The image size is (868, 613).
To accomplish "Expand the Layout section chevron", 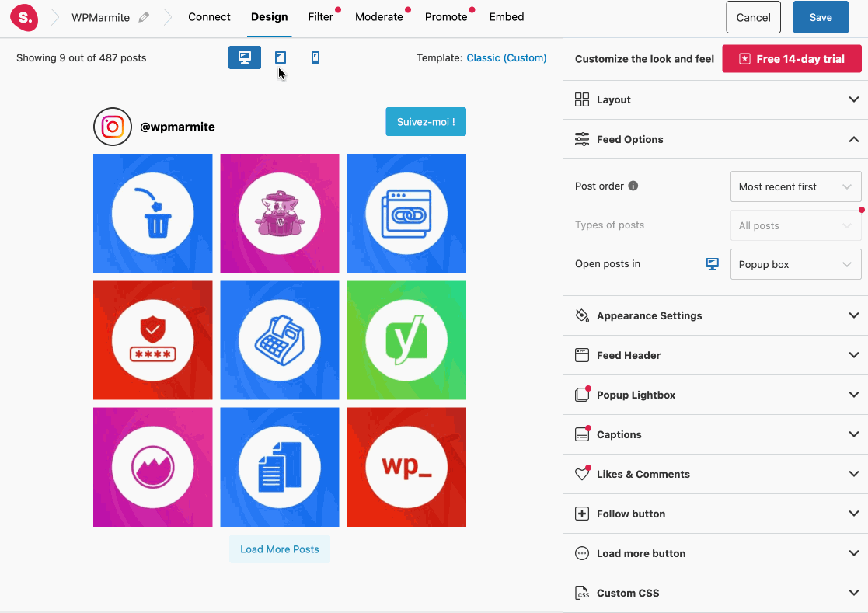I will pyautogui.click(x=853, y=99).
